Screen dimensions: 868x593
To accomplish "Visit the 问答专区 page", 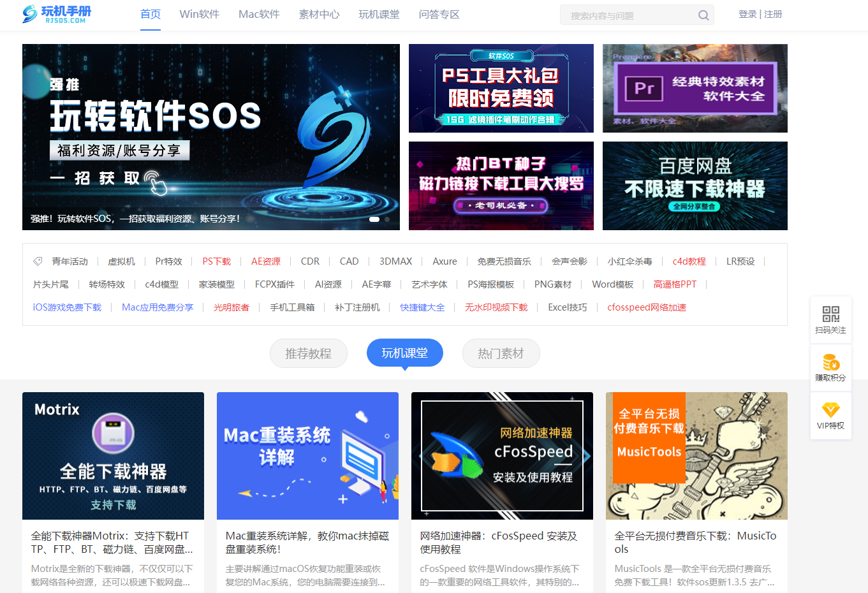I will tap(439, 14).
